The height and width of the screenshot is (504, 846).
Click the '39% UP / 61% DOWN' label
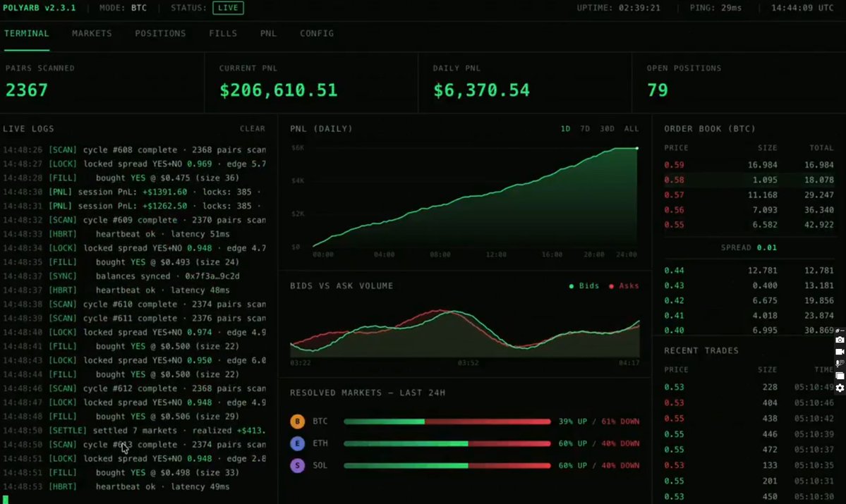[x=599, y=422]
